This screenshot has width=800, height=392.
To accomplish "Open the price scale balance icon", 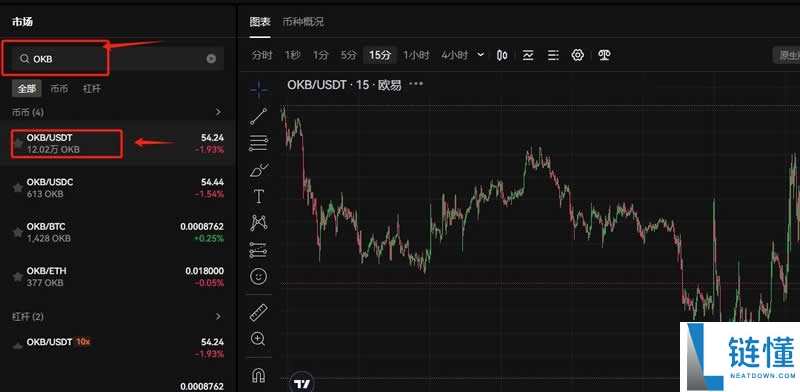I will pos(605,55).
